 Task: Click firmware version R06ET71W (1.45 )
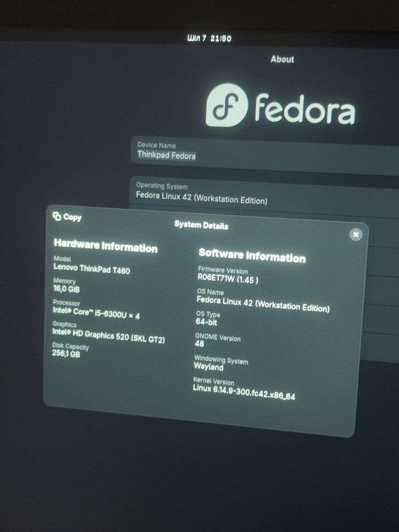point(228,279)
